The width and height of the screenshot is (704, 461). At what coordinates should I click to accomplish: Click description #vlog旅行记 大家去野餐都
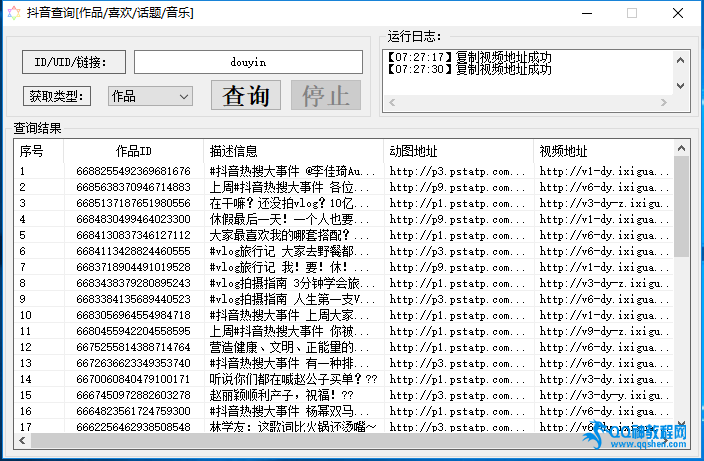pyautogui.click(x=290, y=251)
